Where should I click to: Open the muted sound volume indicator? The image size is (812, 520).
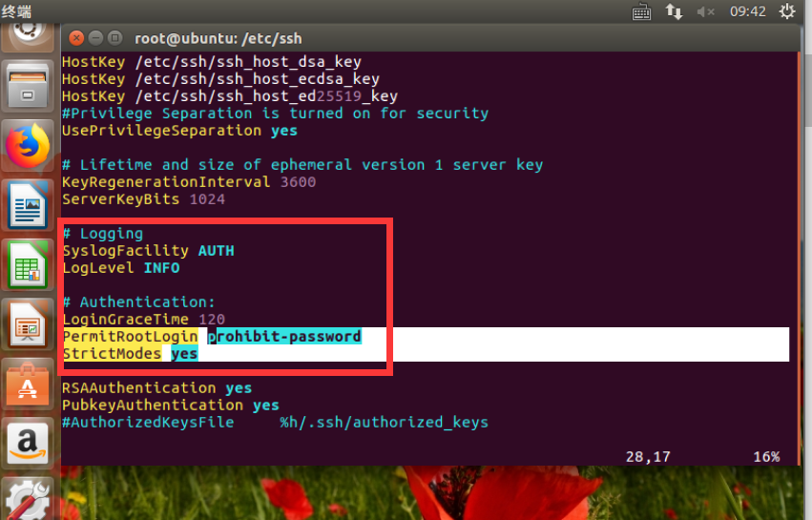tap(705, 11)
